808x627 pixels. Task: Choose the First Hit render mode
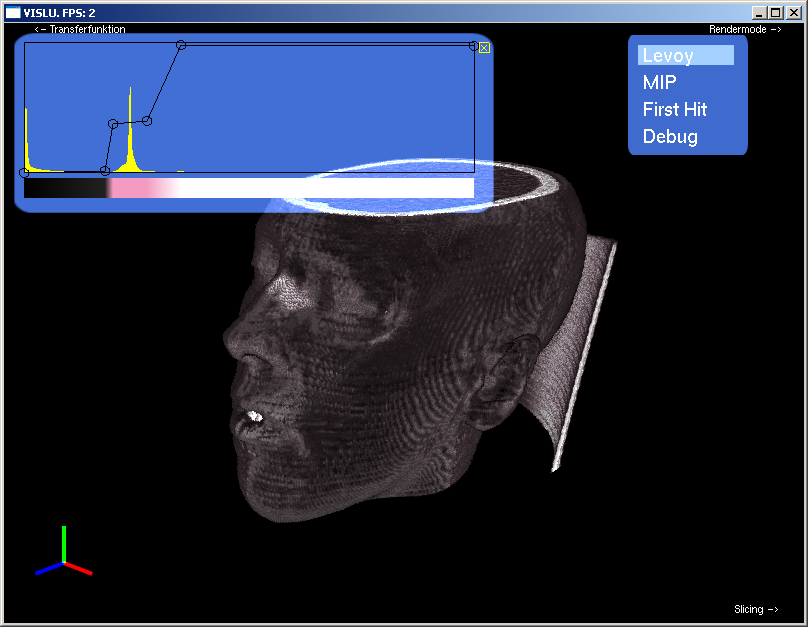[675, 110]
